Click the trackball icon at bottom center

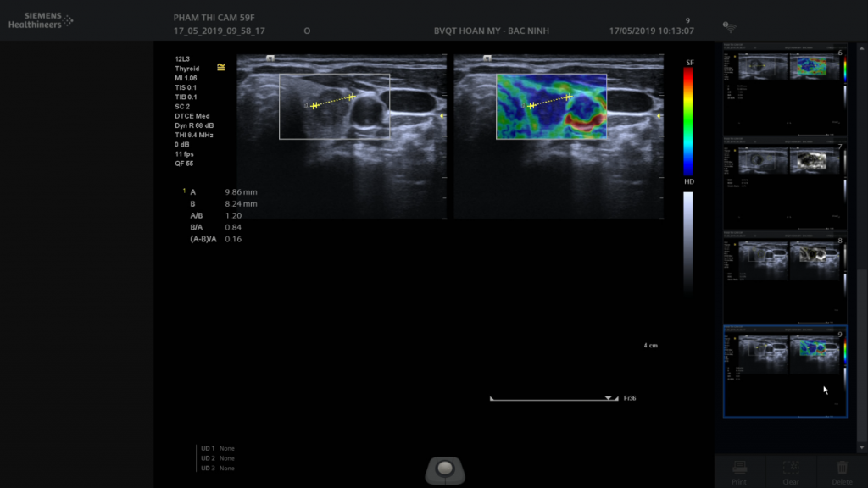(445, 468)
